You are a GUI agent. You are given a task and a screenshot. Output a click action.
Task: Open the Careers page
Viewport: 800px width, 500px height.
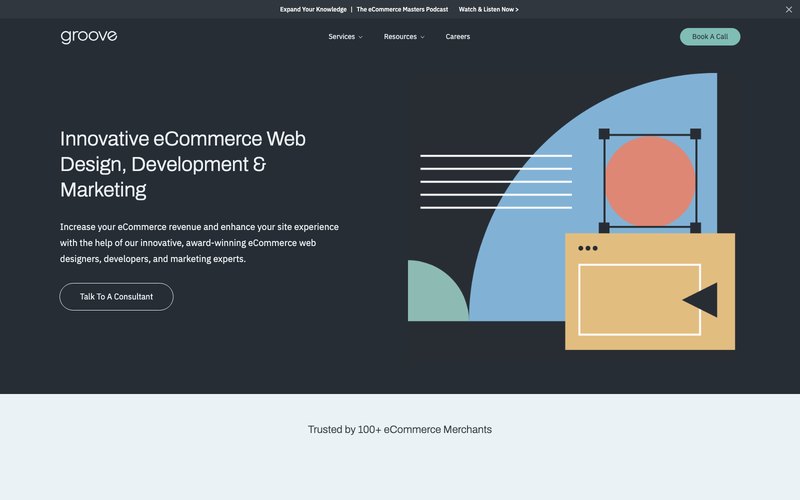[x=458, y=37]
